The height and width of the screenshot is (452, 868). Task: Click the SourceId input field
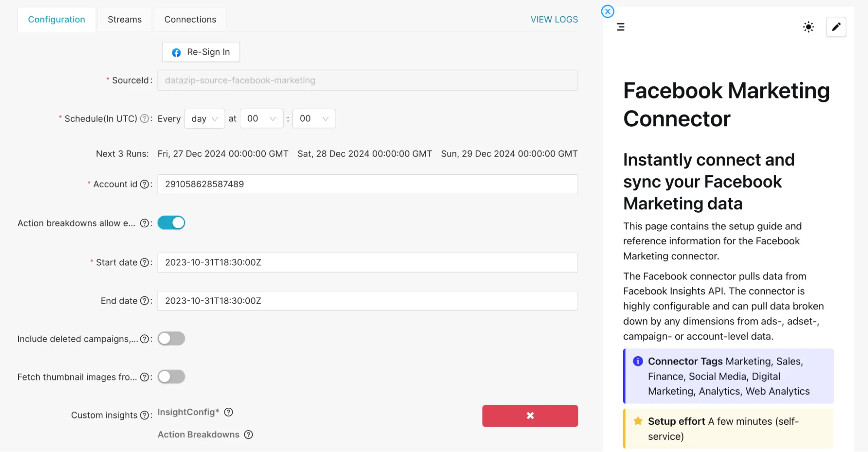(x=367, y=81)
